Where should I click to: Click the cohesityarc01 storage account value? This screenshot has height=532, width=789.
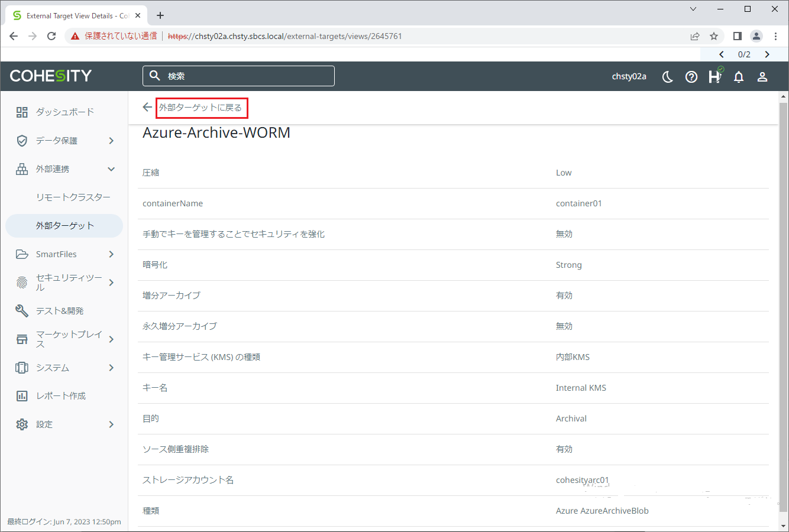pos(583,480)
